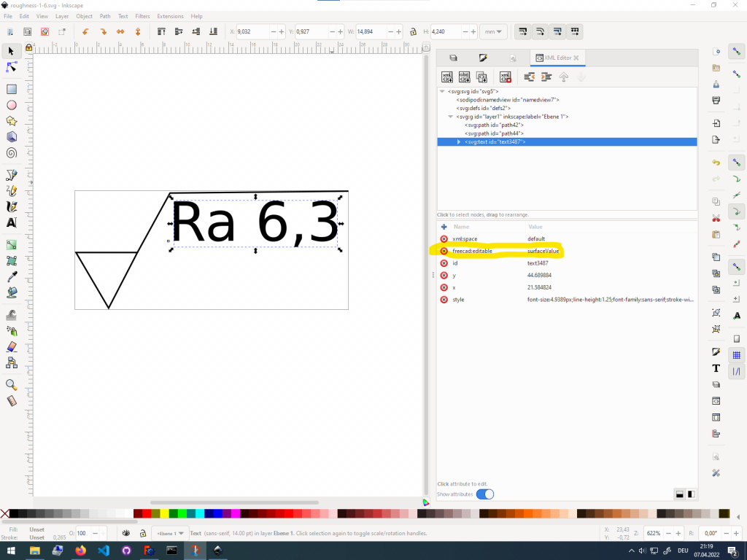This screenshot has height=560, width=747.
Task: Expand the svg:text text3487 node
Action: tap(459, 142)
